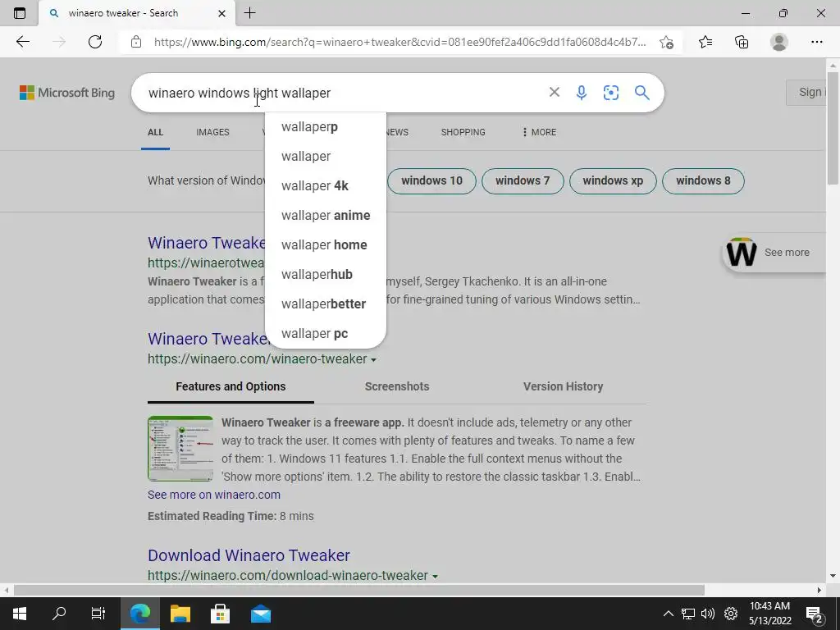Open Edge settings and more menu
840x630 pixels.
[816, 42]
